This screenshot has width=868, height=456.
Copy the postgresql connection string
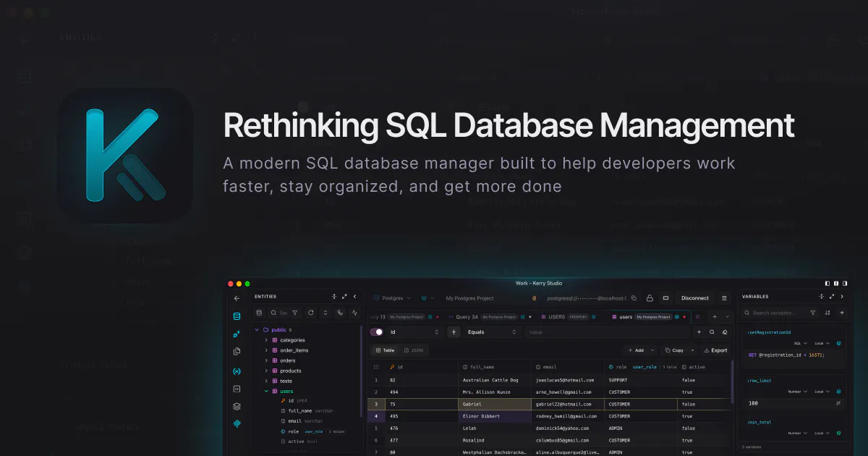(x=634, y=297)
